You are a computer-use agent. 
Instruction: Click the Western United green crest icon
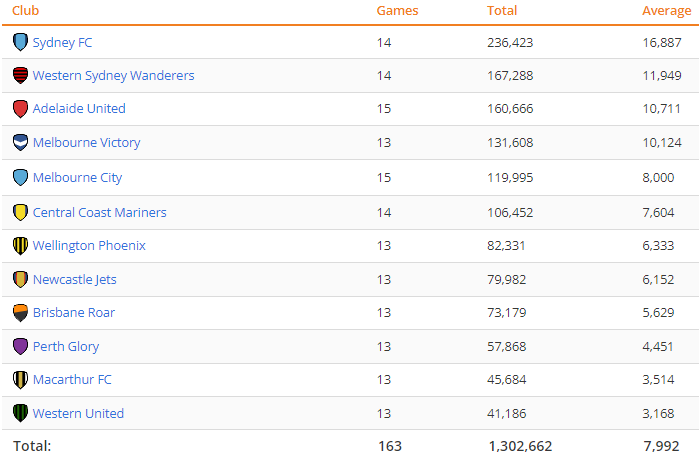click(20, 414)
